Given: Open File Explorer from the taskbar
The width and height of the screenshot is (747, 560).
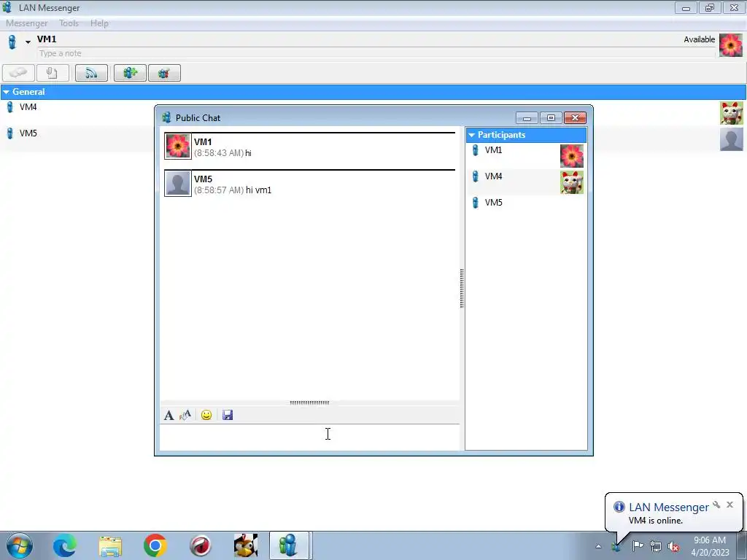Looking at the screenshot, I should (x=110, y=545).
